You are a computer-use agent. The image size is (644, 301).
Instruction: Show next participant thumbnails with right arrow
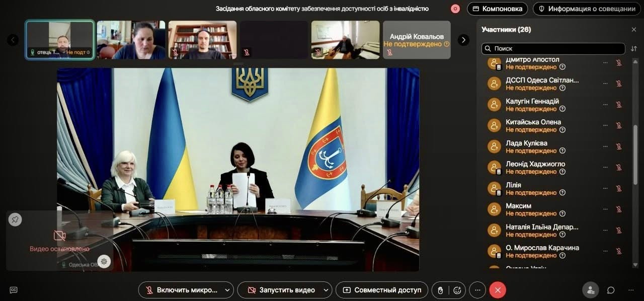pos(463,40)
